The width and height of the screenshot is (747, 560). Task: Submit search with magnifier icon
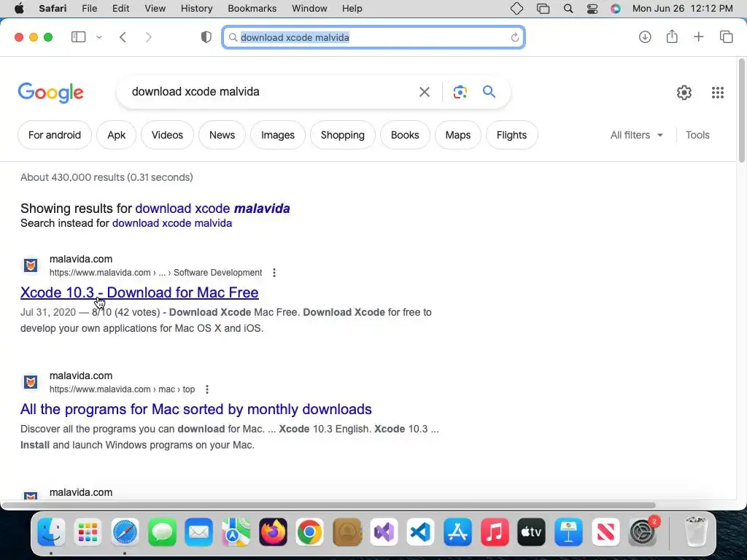(x=489, y=91)
